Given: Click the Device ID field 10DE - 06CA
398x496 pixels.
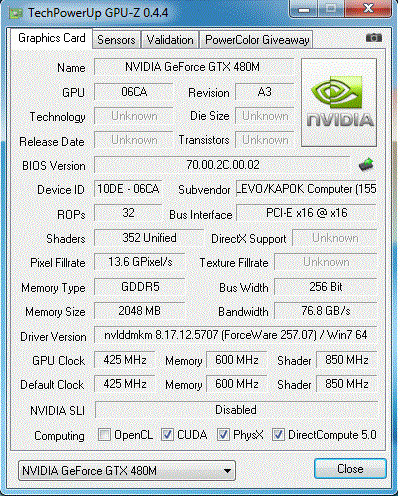Looking at the screenshot, I should coord(128,189).
